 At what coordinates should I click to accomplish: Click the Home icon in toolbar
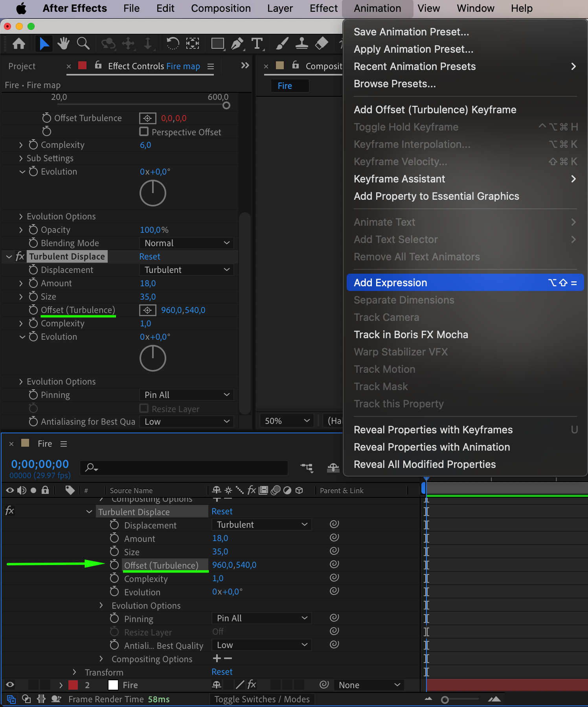click(x=19, y=43)
